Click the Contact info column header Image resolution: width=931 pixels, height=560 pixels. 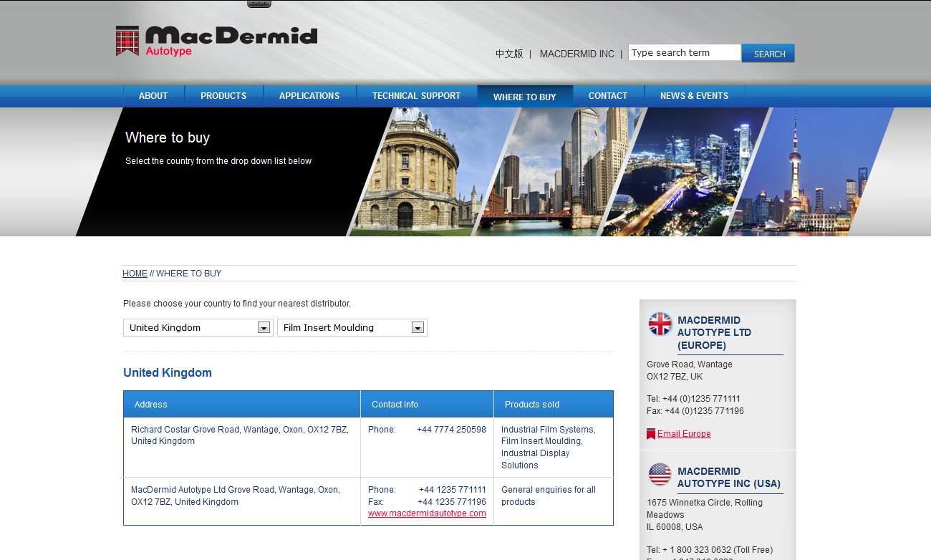tap(427, 404)
